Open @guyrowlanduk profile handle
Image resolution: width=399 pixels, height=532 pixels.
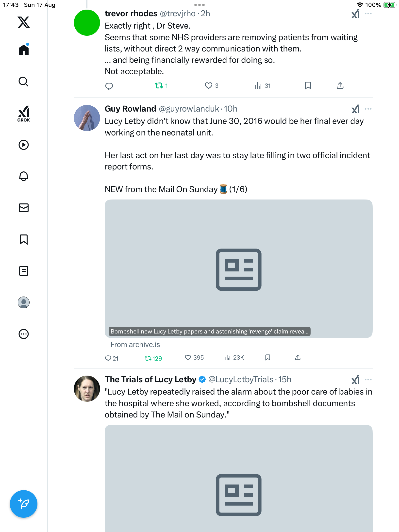click(x=189, y=109)
